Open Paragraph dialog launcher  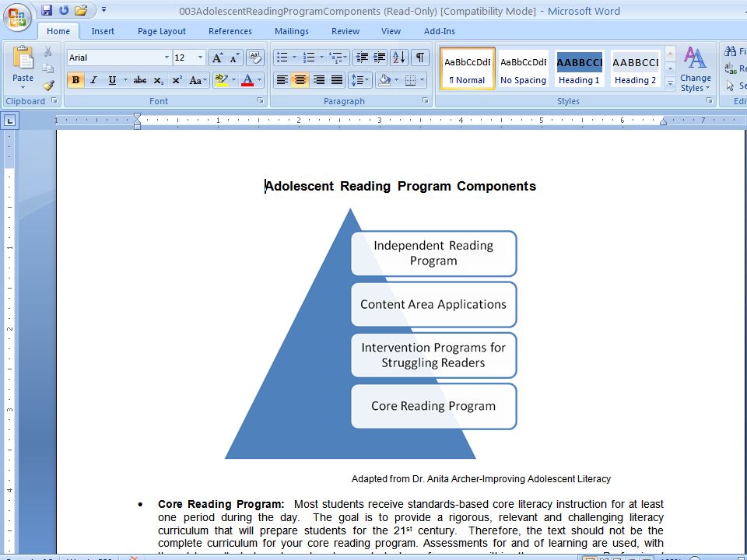426,100
